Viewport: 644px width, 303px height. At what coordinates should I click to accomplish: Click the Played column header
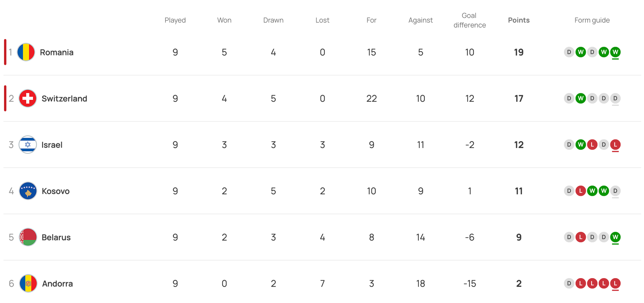click(x=175, y=20)
